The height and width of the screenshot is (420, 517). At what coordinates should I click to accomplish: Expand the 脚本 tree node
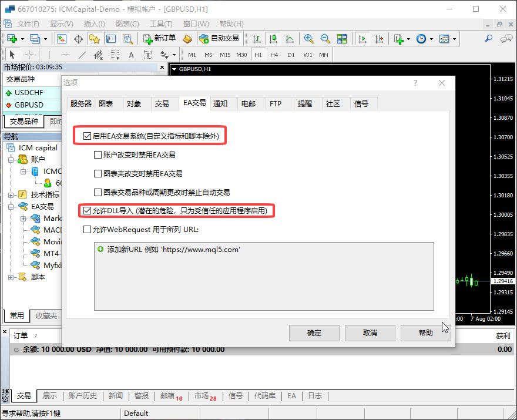11,277
